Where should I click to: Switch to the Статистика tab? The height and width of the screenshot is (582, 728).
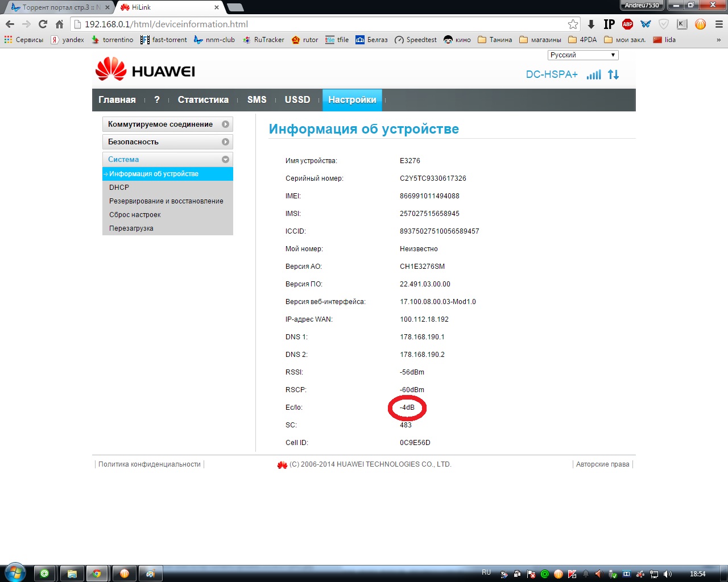[203, 100]
